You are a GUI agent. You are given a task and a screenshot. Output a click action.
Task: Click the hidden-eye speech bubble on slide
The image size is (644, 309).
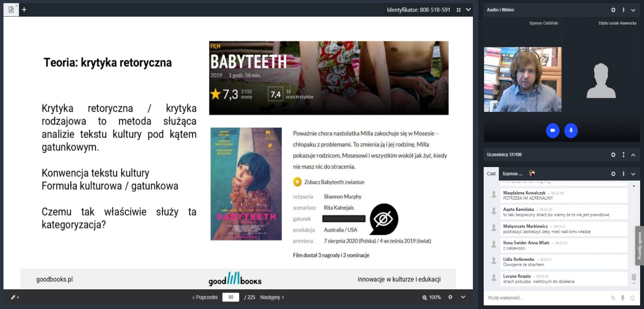383,219
